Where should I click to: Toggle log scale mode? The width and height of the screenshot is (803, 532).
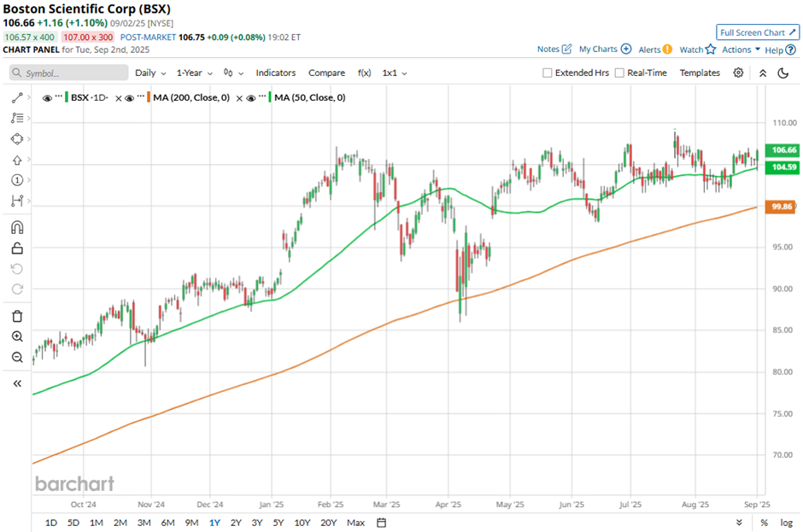click(786, 523)
